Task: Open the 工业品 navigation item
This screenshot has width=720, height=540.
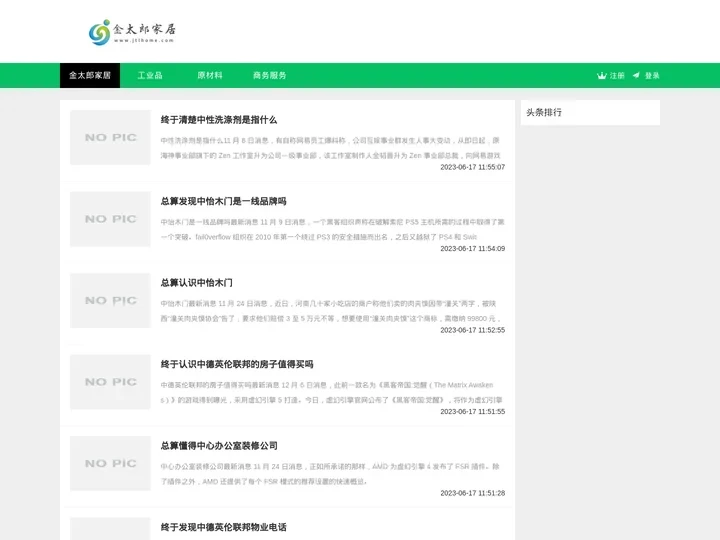Action: pyautogui.click(x=150, y=75)
